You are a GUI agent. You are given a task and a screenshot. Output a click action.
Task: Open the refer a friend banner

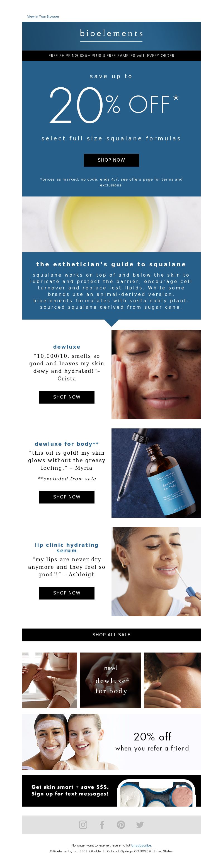[x=111, y=742]
